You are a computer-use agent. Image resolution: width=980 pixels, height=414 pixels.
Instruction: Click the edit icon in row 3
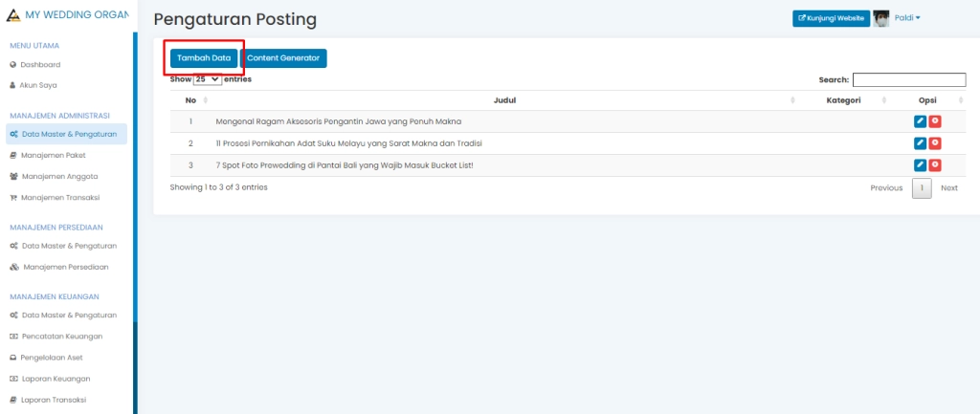click(x=920, y=165)
